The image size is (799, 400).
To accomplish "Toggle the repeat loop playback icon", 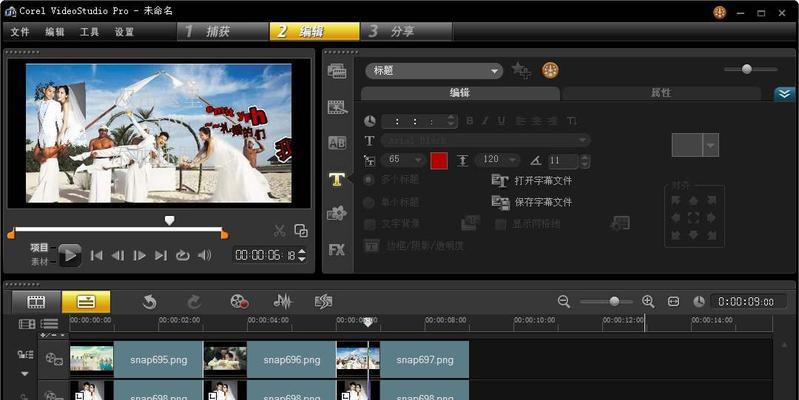I will coord(182,255).
